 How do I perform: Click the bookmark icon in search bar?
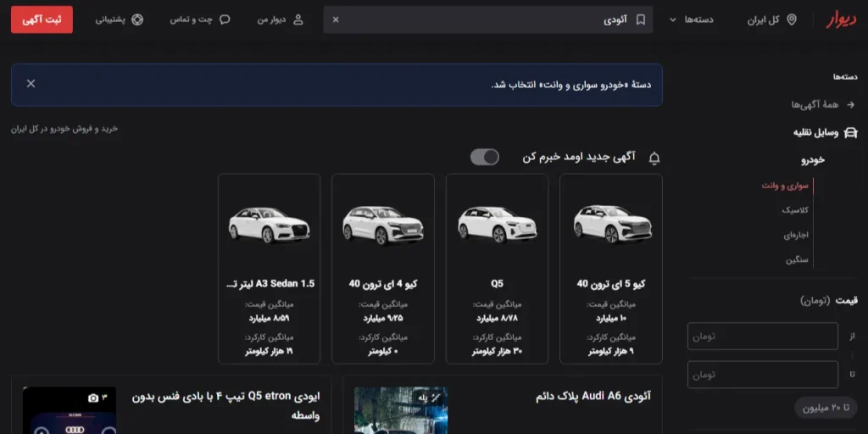[641, 19]
